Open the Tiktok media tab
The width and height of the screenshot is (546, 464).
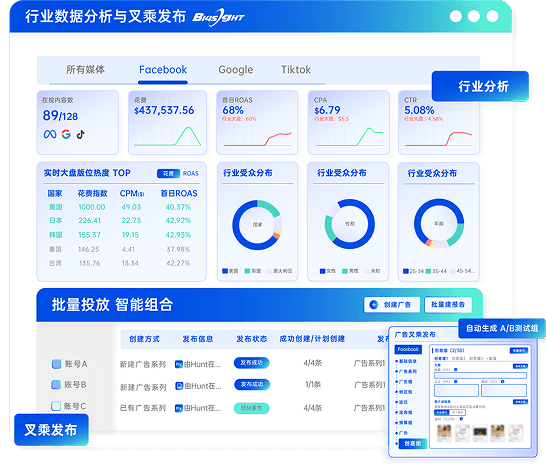tap(296, 70)
